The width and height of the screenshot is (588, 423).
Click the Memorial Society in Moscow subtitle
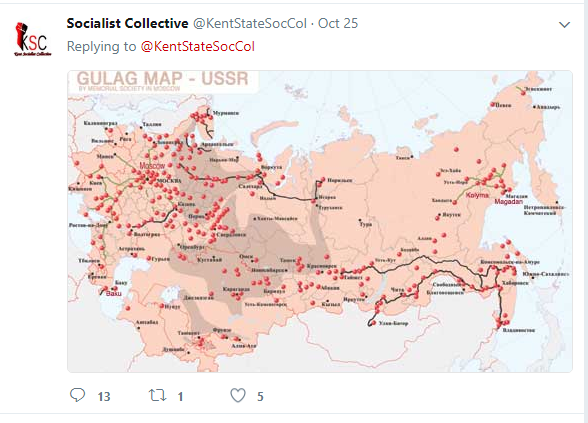point(129,89)
